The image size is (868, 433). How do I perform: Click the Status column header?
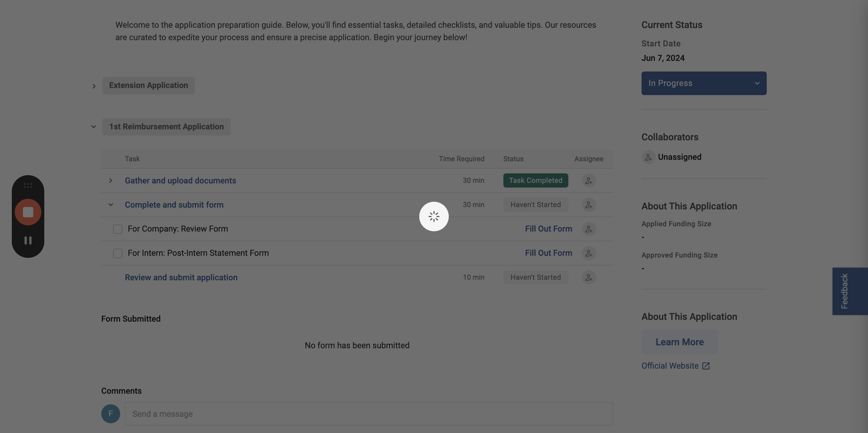click(x=513, y=159)
